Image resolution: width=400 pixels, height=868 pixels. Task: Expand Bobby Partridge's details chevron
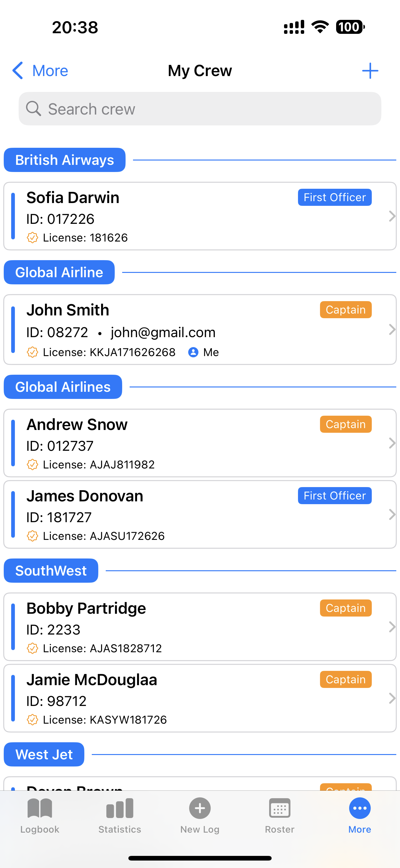(x=392, y=627)
